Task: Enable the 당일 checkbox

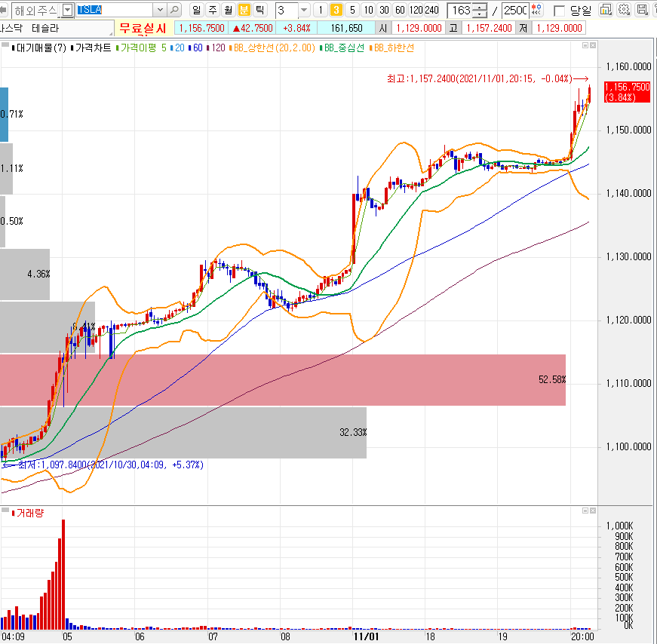Action: (559, 11)
